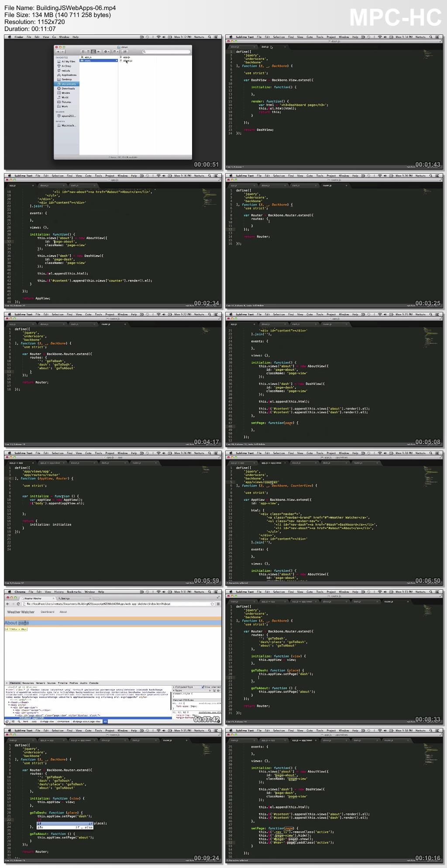Viewport: 447px width, 868px height.
Task: Open the thumbnail timestamped 00:08:33
Action: [x=334, y=657]
